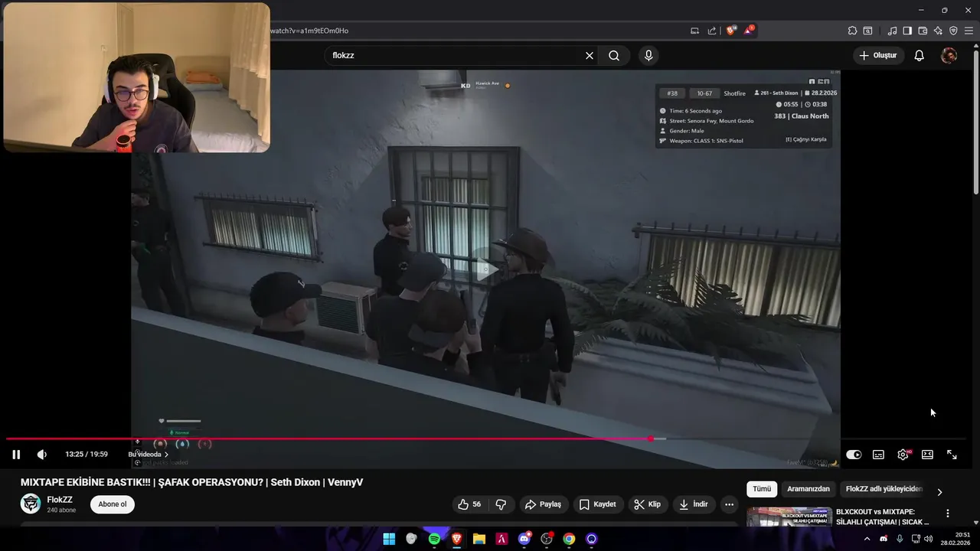Enter fullscreen with the expand arrows icon
Image resolution: width=980 pixels, height=551 pixels.
(952, 455)
